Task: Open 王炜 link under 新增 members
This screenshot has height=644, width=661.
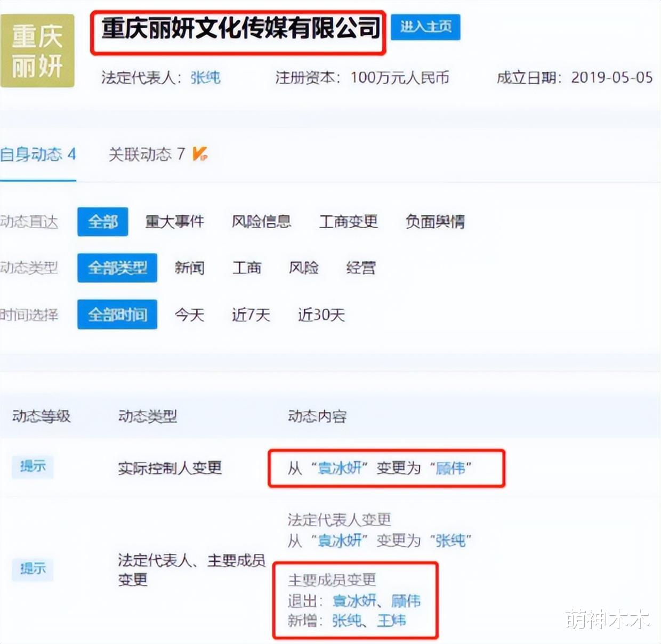Action: (x=392, y=621)
